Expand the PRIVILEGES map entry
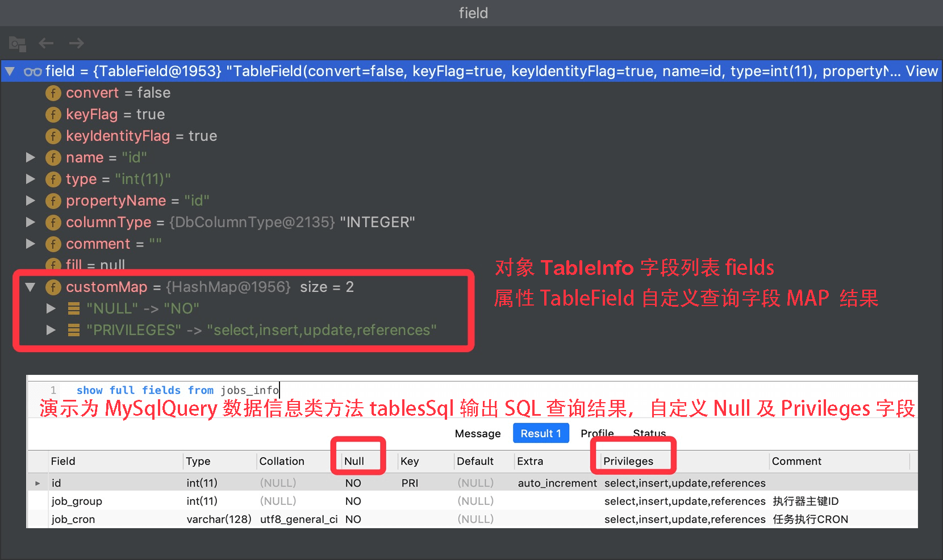943x560 pixels. (51, 330)
